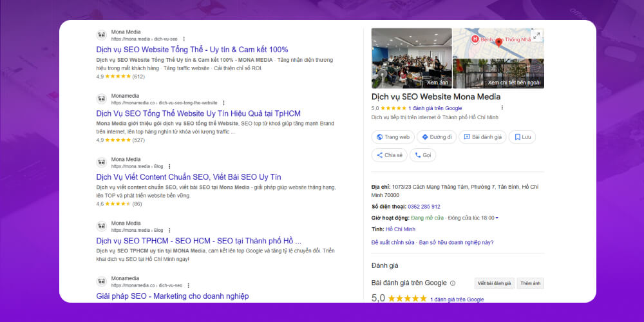The image size is (644, 322).
Task: Click Đang mở cửa status text
Action: [427, 218]
